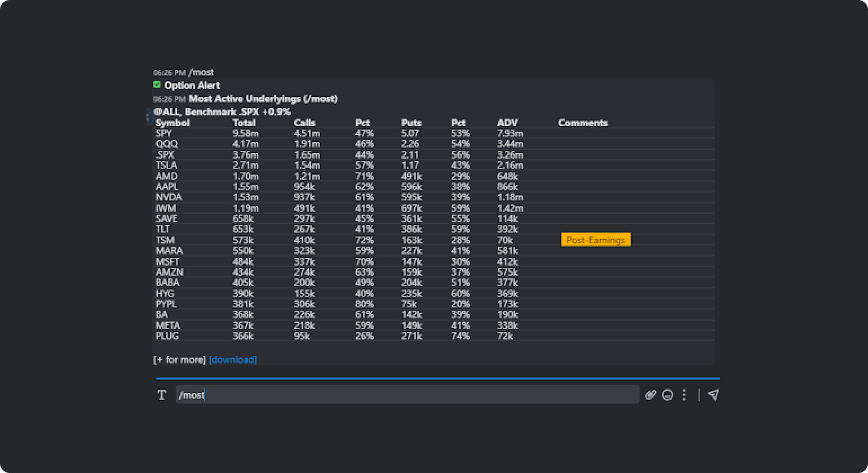Click the SPY symbol in first row

pyautogui.click(x=163, y=133)
